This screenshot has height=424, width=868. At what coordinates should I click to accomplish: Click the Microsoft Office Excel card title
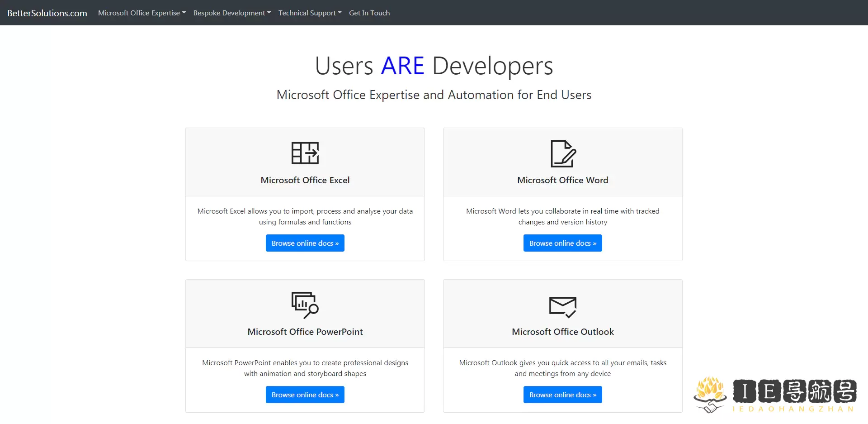[x=305, y=180]
